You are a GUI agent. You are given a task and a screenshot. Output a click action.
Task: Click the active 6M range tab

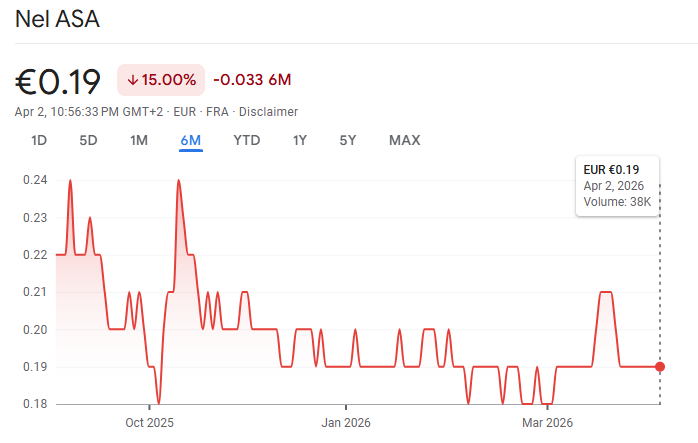pos(191,140)
